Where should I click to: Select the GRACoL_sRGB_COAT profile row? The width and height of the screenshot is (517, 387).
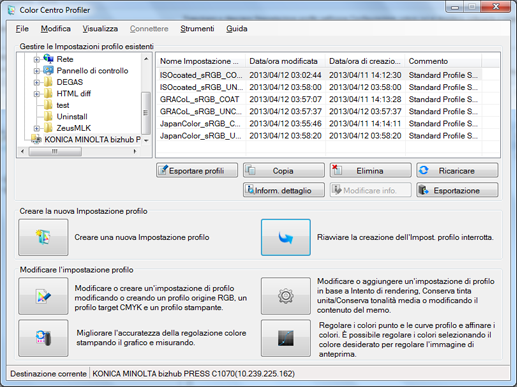[319, 99]
